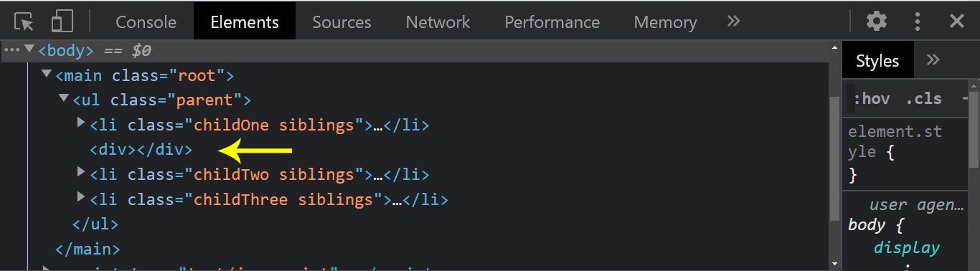This screenshot has height=271, width=980.
Task: Open the three-dot customize DevTools menu
Action: coord(918,21)
